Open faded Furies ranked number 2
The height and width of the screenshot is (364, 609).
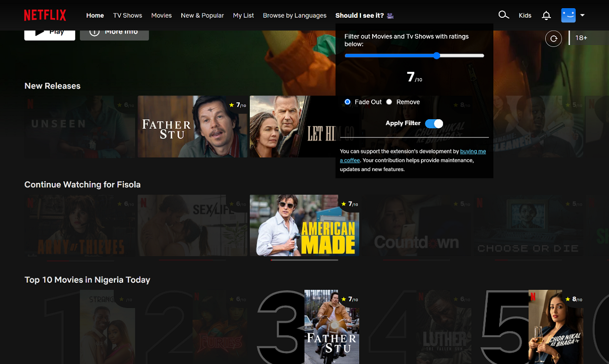[x=220, y=327]
